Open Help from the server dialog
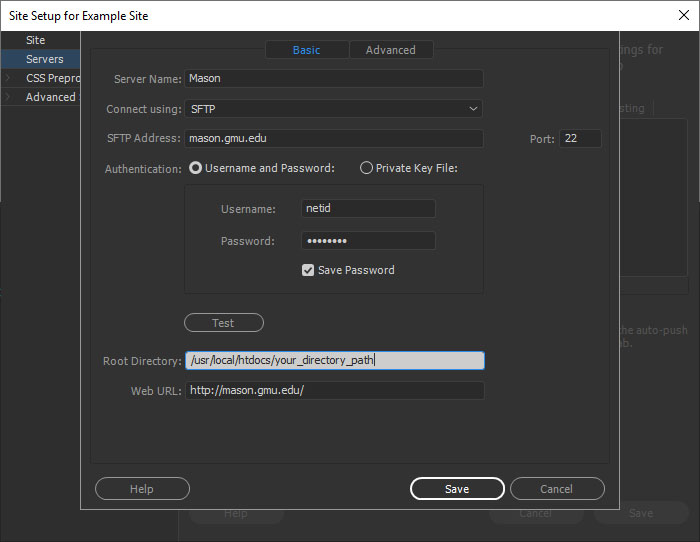700x542 pixels. point(142,489)
